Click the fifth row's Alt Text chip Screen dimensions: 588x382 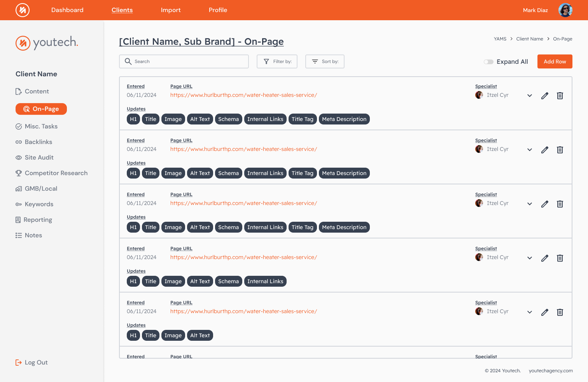(x=200, y=335)
